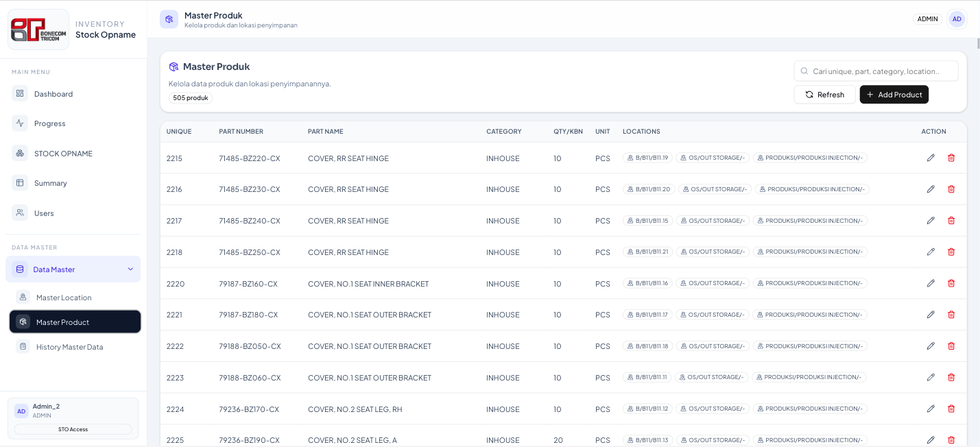Image resolution: width=980 pixels, height=447 pixels.
Task: Click the ADMIN badge in top bar
Action: point(928,19)
